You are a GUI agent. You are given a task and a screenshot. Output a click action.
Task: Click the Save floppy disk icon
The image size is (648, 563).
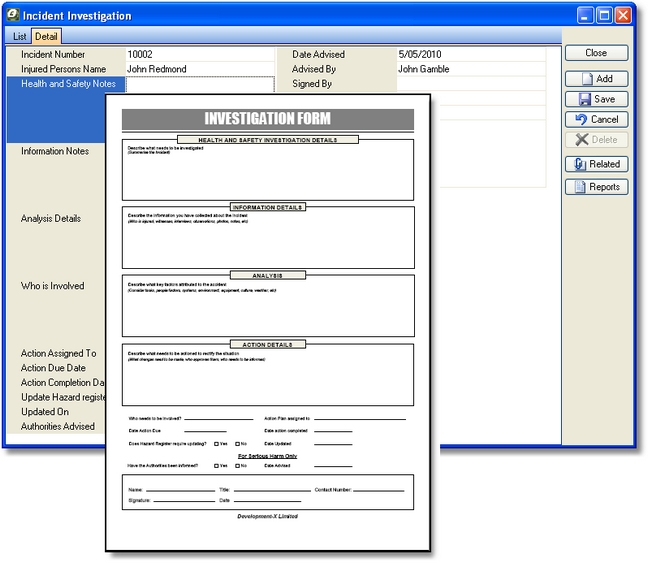[584, 99]
